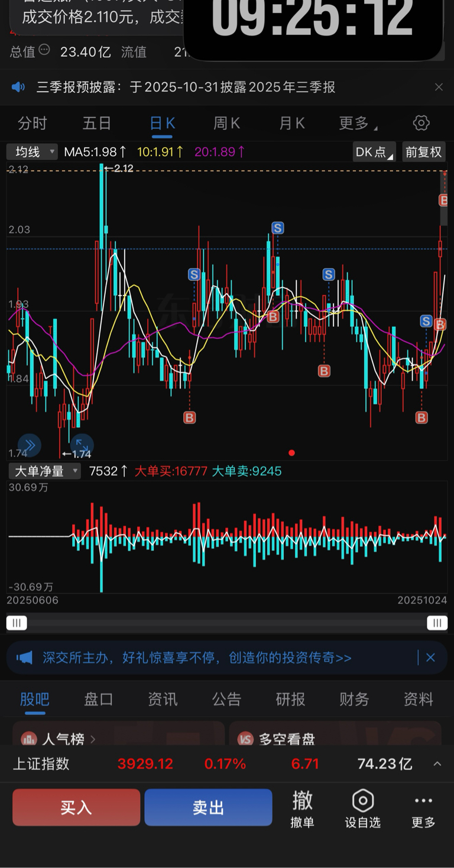Screen dimensions: 454x868
Task: Tap the 多空看盘 card title
Action: [287, 739]
